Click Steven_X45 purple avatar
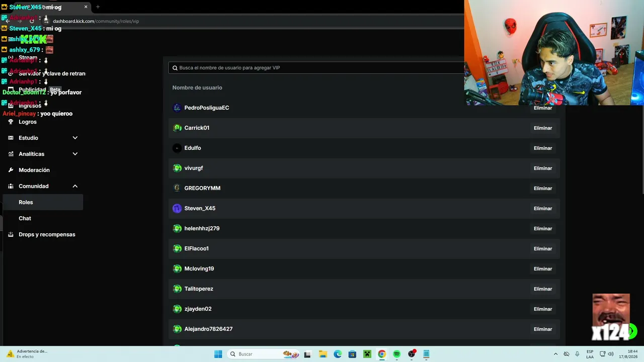 177,208
